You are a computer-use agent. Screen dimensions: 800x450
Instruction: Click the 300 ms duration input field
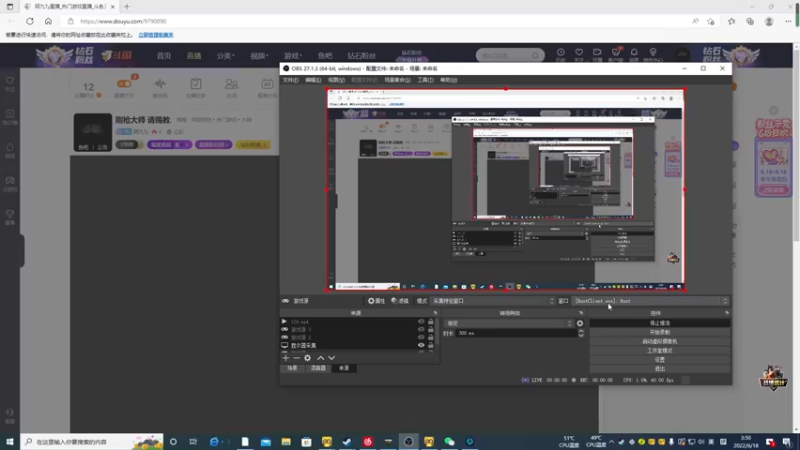click(516, 333)
